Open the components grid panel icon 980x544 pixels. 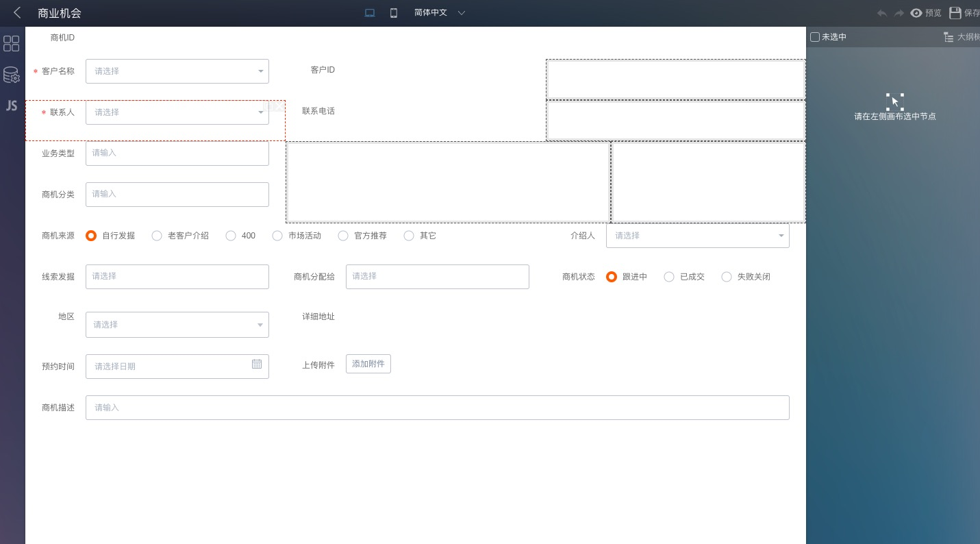(12, 44)
